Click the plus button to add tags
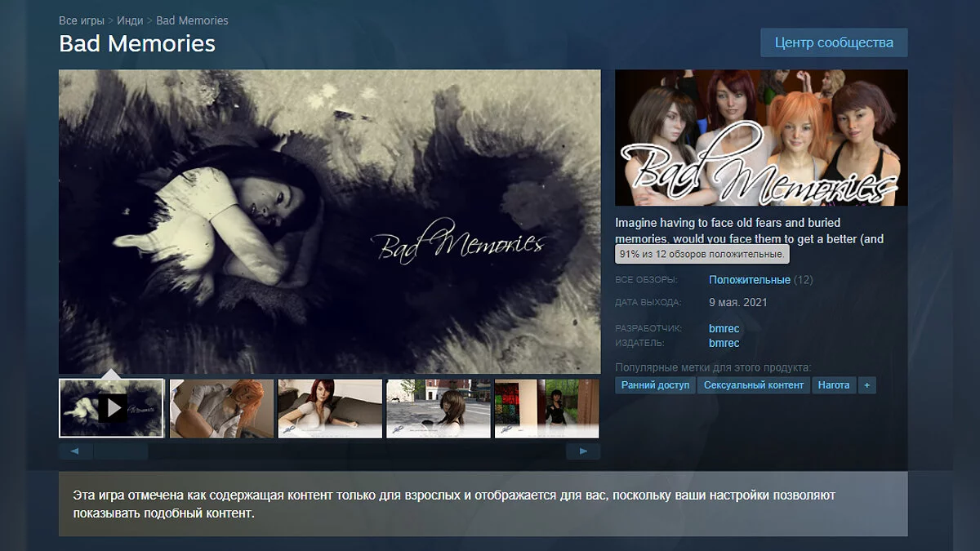The height and width of the screenshot is (551, 980). tap(866, 385)
